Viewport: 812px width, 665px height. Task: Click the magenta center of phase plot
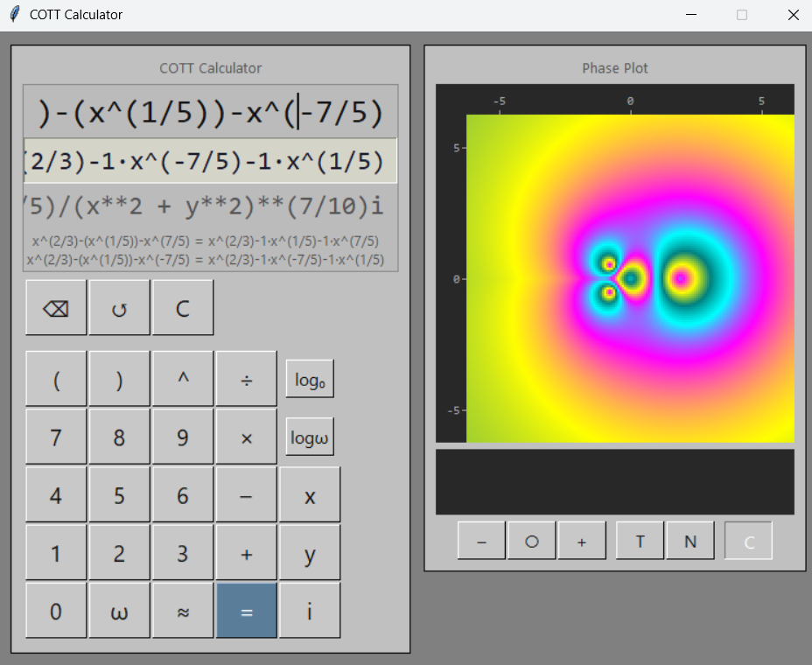click(x=682, y=278)
